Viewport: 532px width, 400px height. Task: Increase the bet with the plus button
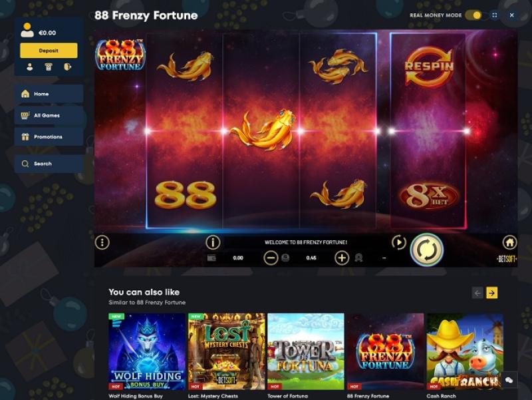(342, 258)
